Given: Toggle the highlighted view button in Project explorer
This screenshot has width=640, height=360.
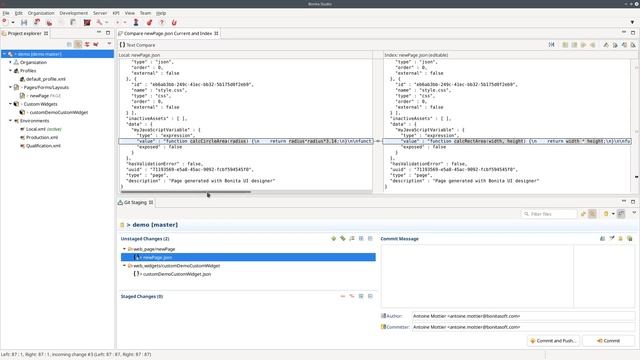Looking at the screenshot, I should click(78, 44).
